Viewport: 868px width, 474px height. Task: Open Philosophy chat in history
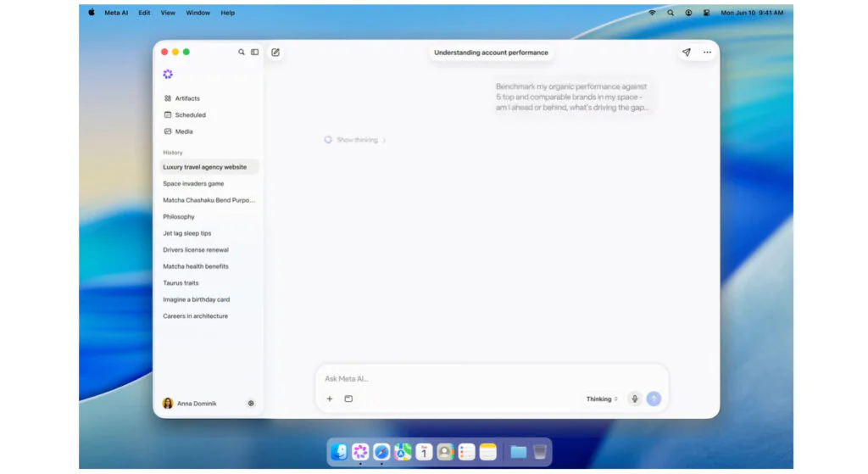pyautogui.click(x=178, y=216)
